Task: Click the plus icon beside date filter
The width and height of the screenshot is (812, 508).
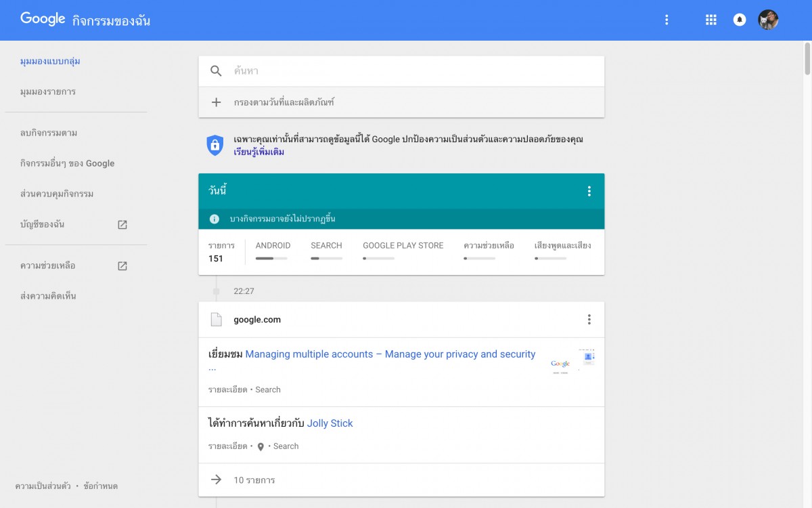Action: 216,102
